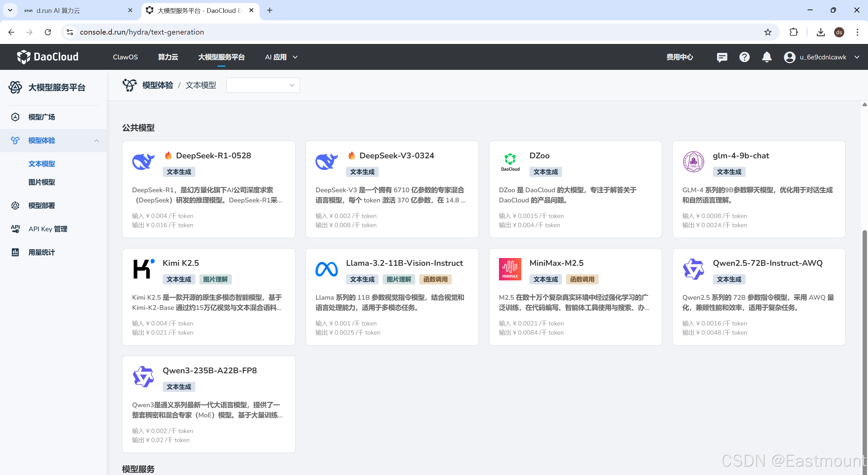View site information icon in address bar

pos(70,32)
